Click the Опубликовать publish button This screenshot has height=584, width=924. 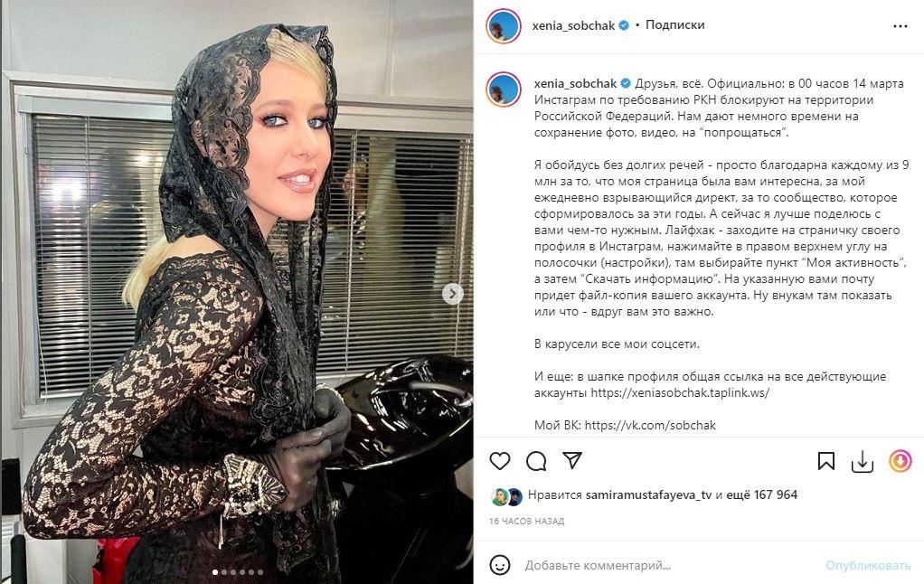click(x=867, y=566)
